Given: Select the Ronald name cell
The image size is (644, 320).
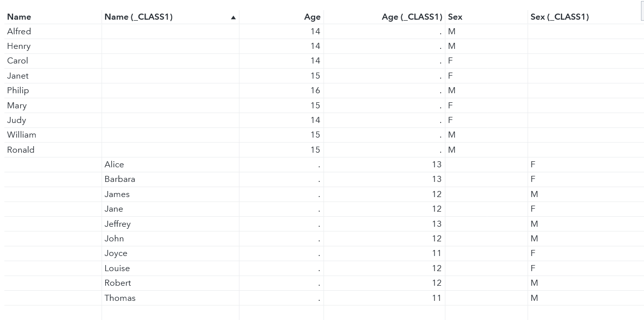Looking at the screenshot, I should point(21,150).
